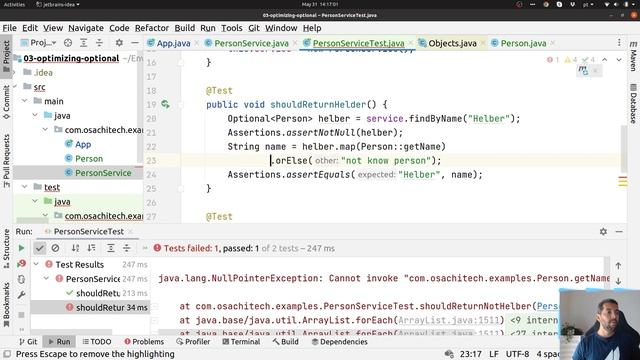
Task: Open the TODO tool window button
Action: (x=97, y=342)
